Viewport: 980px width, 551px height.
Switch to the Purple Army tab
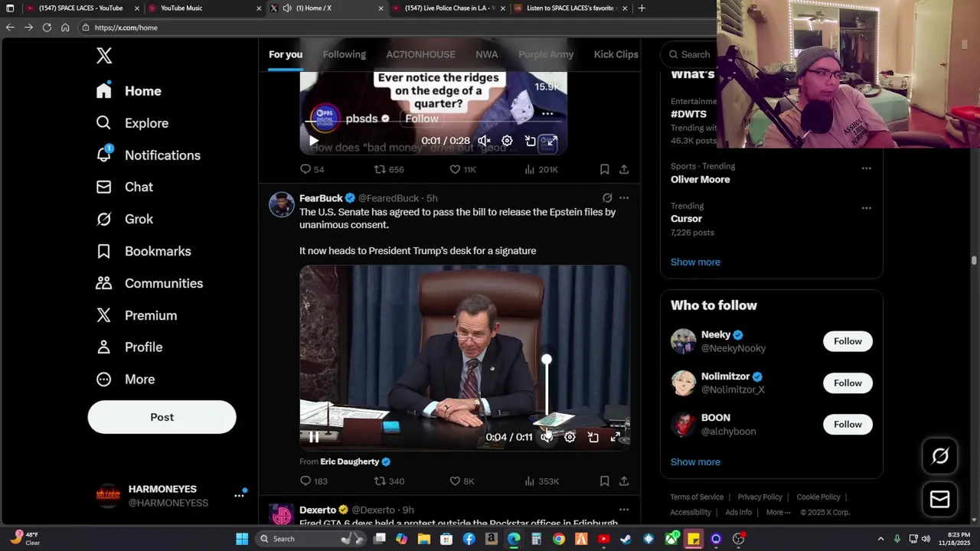point(546,54)
